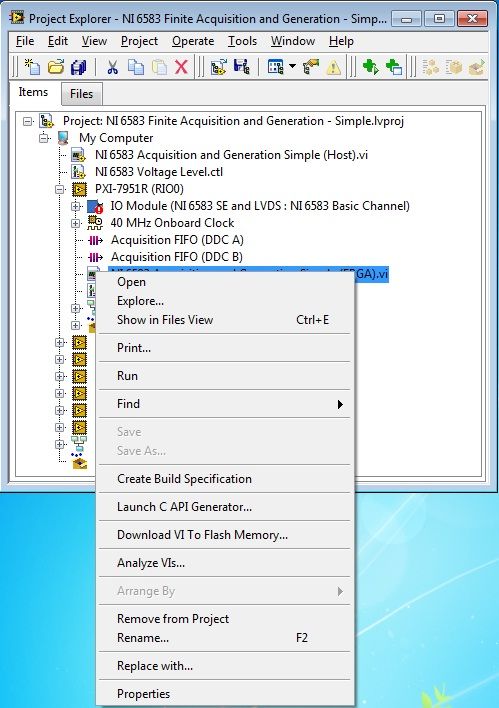Choose Analyze VIs... menu entry
The height and width of the screenshot is (708, 499).
[224, 563]
